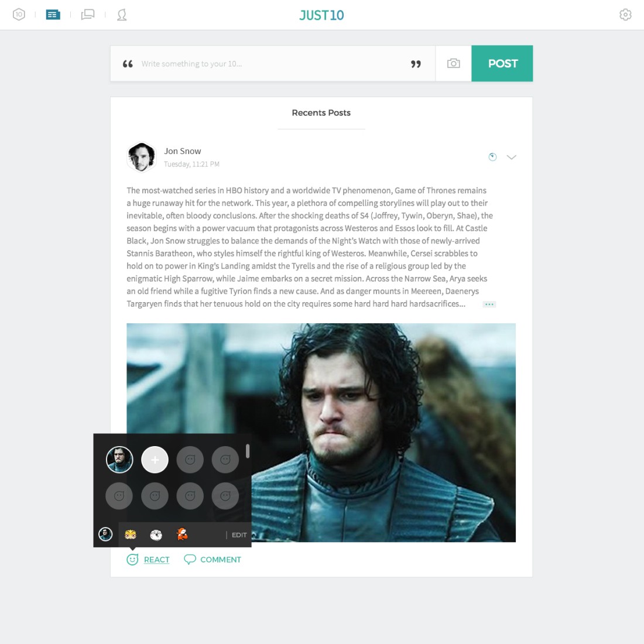Image resolution: width=644 pixels, height=644 pixels.
Task: Click the clock timer icon on post
Action: (x=492, y=157)
